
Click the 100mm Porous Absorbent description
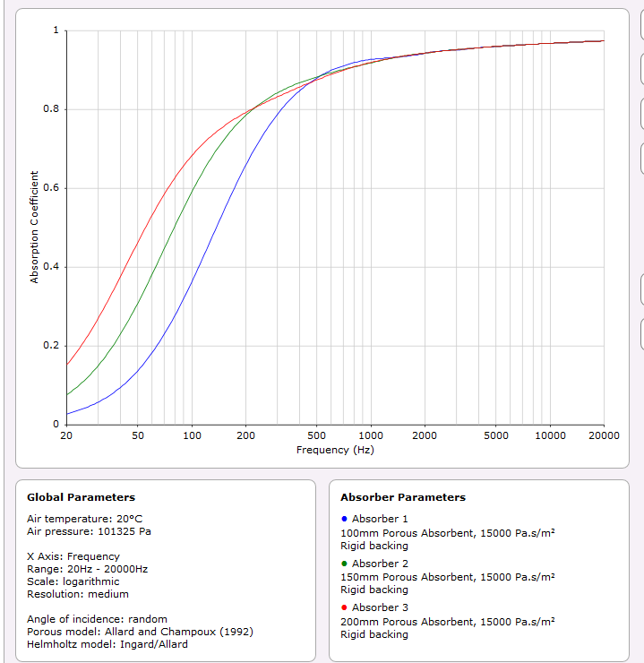click(x=447, y=532)
